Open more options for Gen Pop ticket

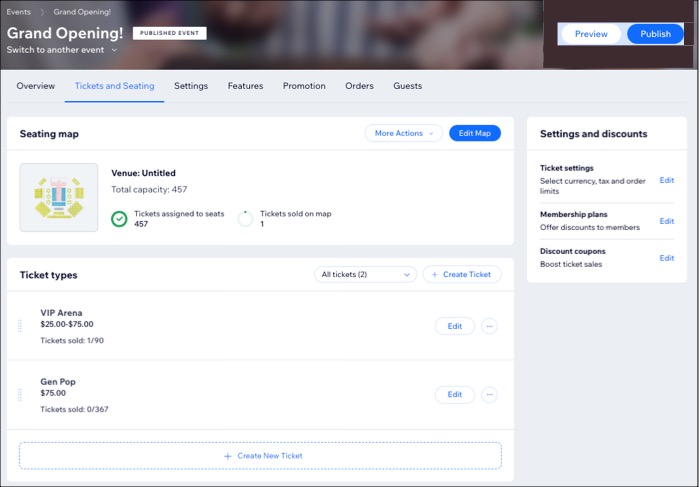[x=489, y=395]
